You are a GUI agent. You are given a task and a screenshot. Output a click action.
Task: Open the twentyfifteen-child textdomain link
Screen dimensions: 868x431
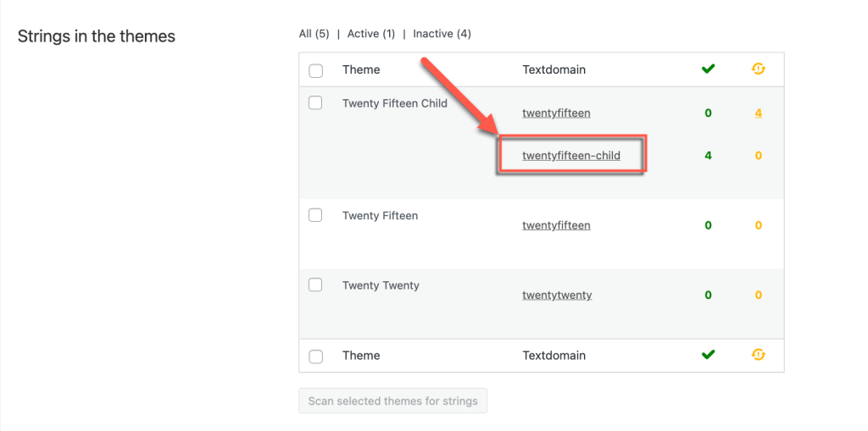point(571,156)
